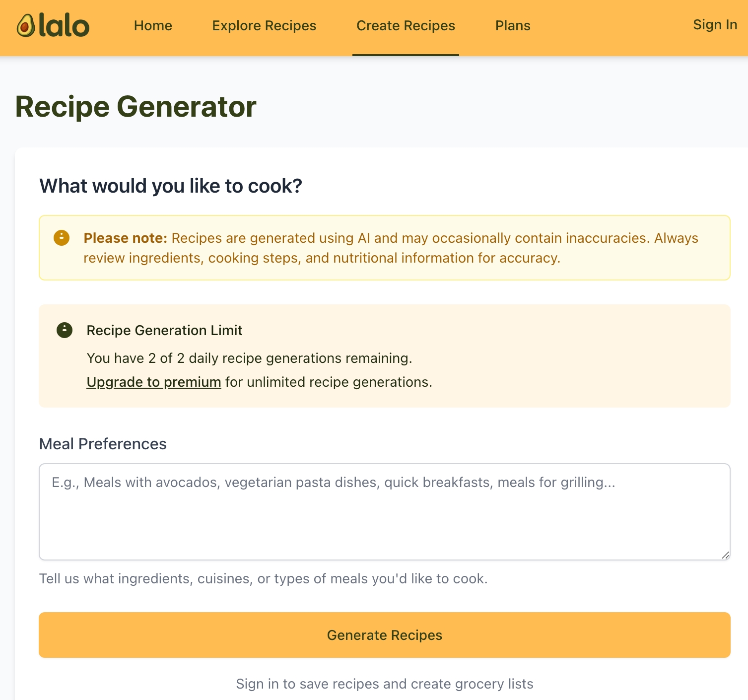Click the textarea resize handle corner
This screenshot has width=748, height=700.
(725, 555)
